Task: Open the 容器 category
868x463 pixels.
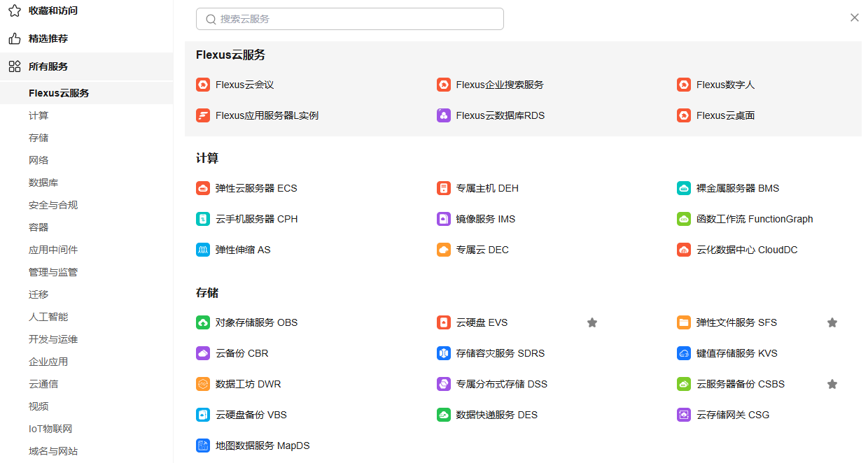Action: pyautogui.click(x=38, y=227)
